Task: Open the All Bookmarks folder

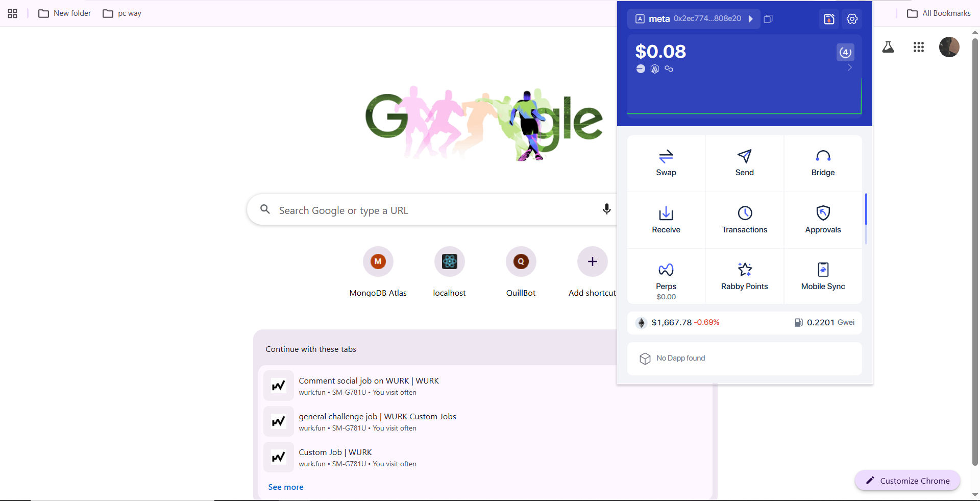Action: pos(939,13)
